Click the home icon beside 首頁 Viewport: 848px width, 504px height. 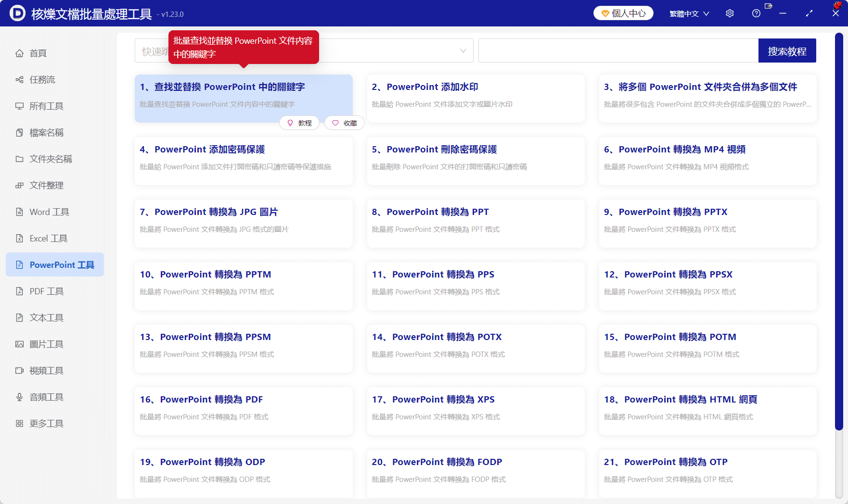19,53
